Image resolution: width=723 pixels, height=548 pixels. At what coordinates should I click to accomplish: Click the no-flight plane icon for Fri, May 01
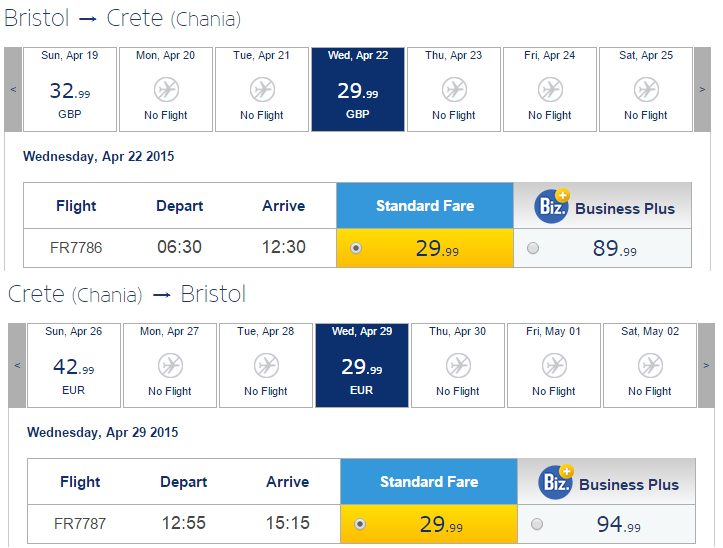coord(554,366)
